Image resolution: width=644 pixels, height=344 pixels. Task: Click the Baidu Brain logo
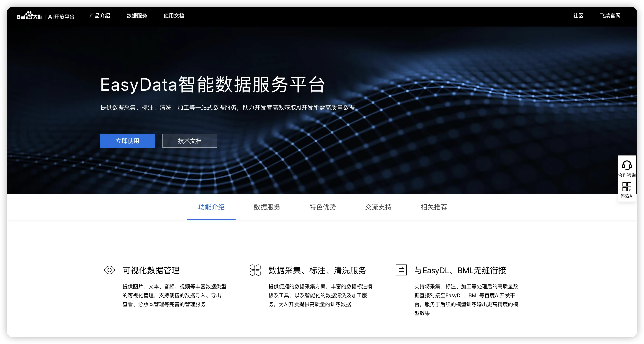pos(29,16)
